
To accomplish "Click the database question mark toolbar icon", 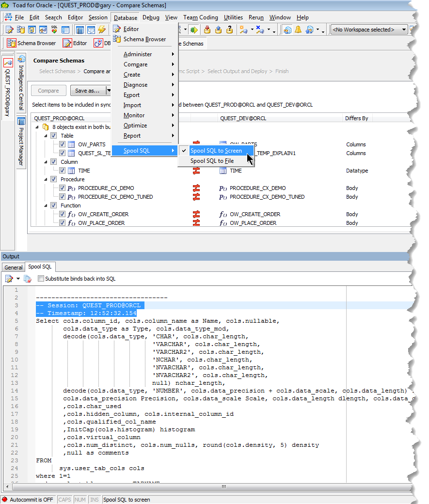I will coord(229,30).
